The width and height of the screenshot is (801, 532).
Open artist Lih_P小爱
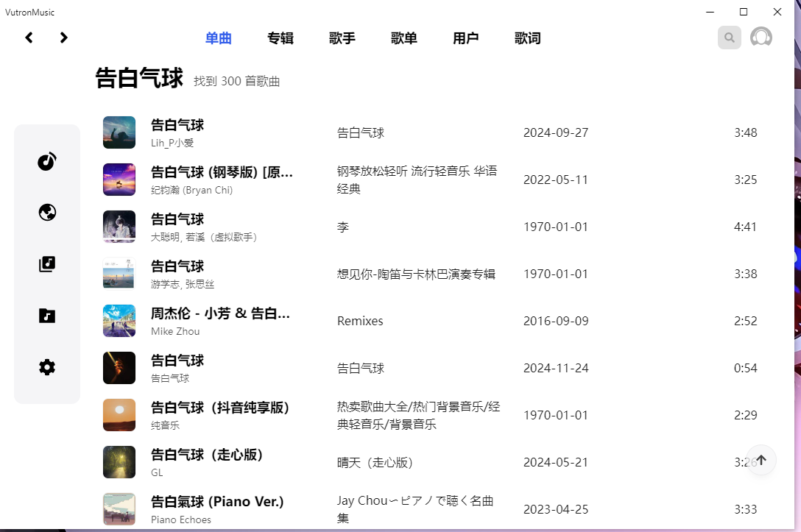tap(172, 143)
